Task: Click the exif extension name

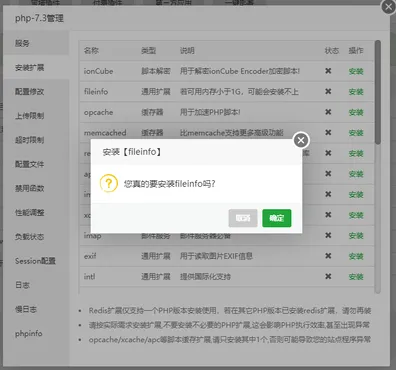Action: coord(90,256)
